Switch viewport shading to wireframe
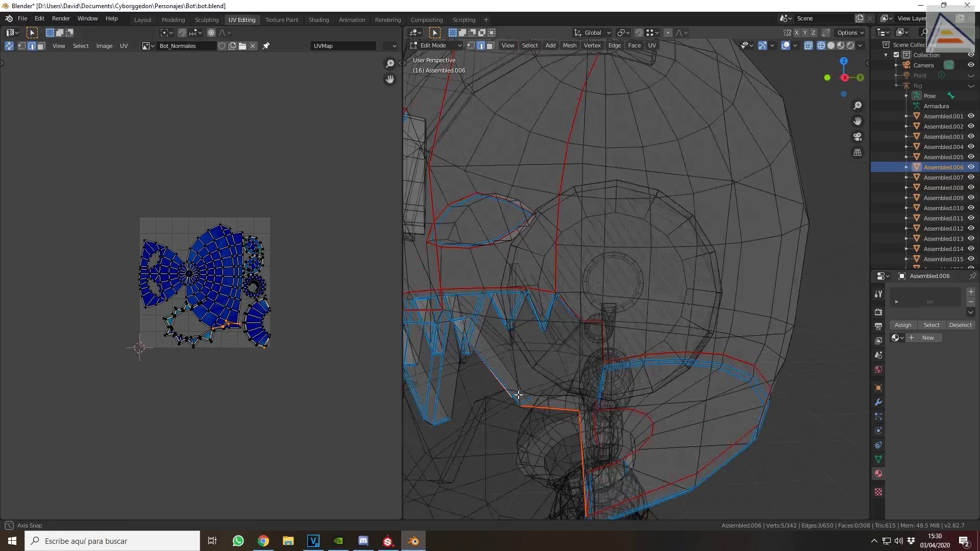The image size is (980, 551). click(x=821, y=45)
